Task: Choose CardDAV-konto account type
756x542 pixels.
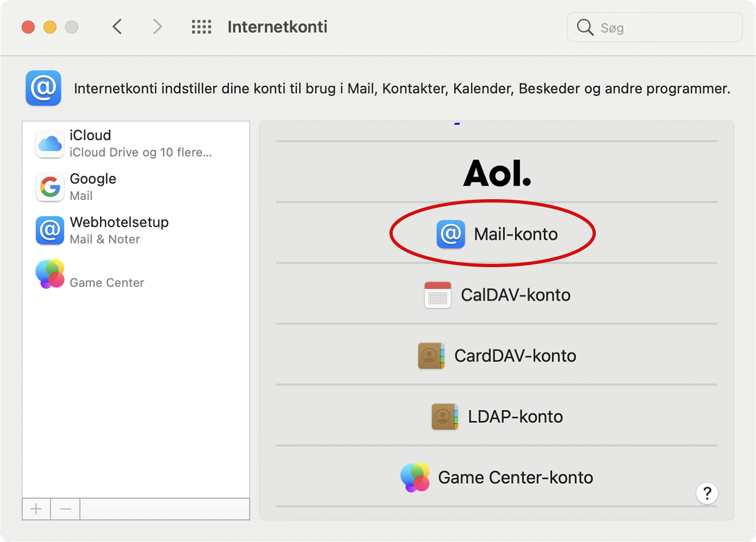Action: tap(497, 355)
